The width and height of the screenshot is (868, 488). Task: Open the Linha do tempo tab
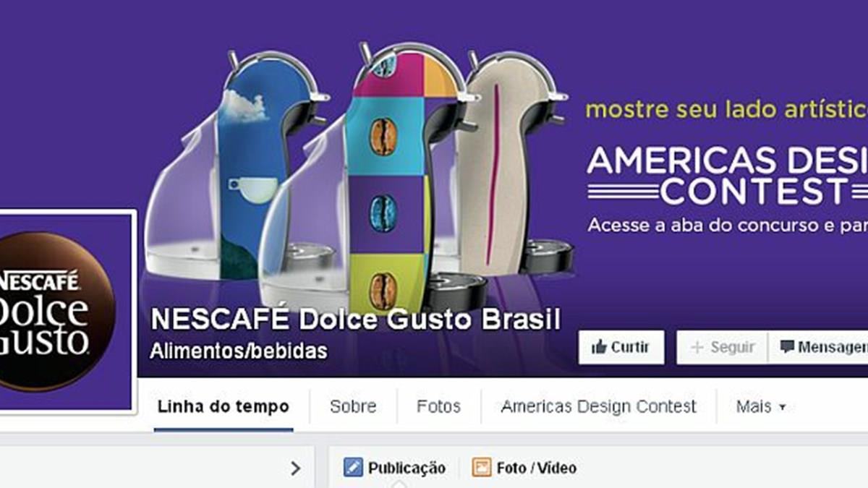coord(224,406)
